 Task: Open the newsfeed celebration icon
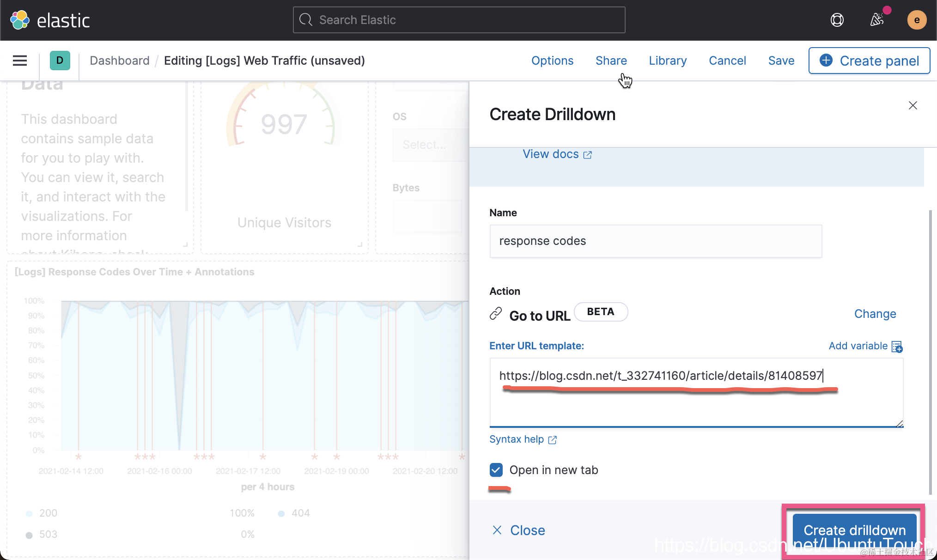tap(876, 20)
